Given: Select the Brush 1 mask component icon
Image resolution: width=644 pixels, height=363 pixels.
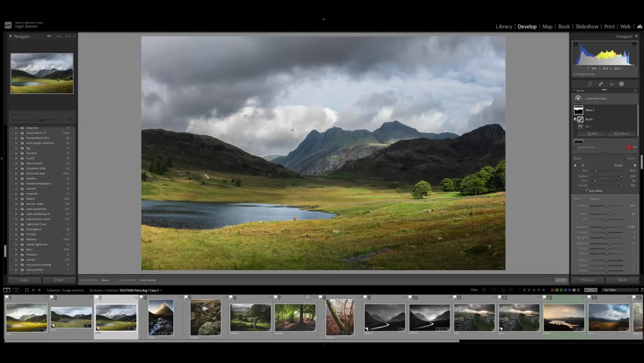Looking at the screenshot, I should click(580, 119).
